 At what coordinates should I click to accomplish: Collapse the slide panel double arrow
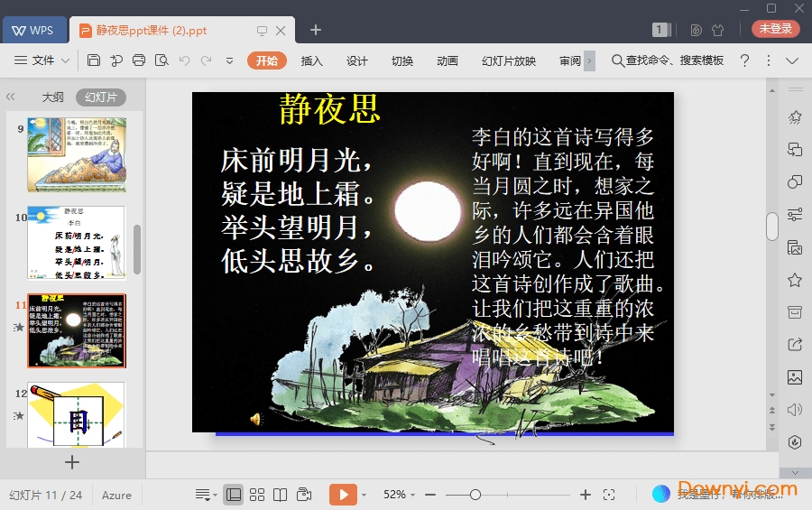(x=10, y=97)
